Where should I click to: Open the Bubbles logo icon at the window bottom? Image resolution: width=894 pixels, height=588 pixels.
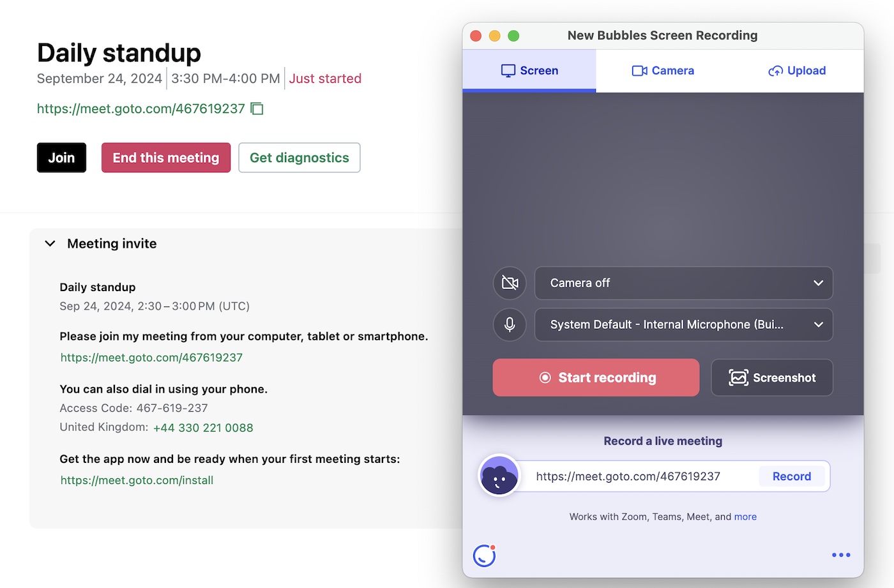pos(485,555)
